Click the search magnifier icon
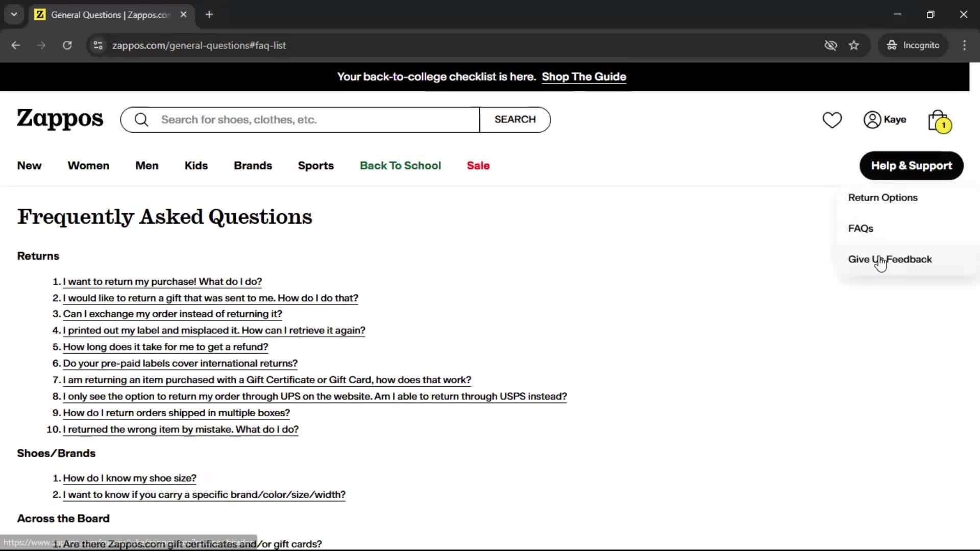This screenshot has height=551, width=980. (x=141, y=120)
